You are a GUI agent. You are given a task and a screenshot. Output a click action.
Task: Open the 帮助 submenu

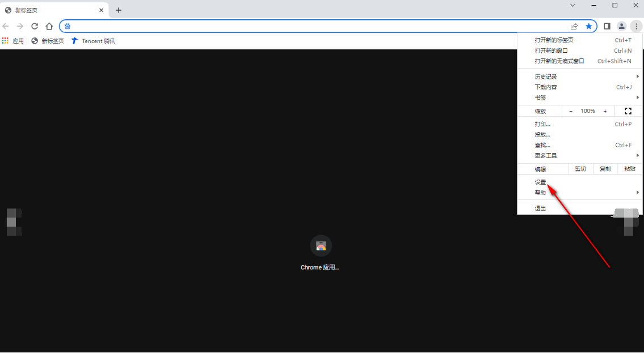tap(580, 193)
